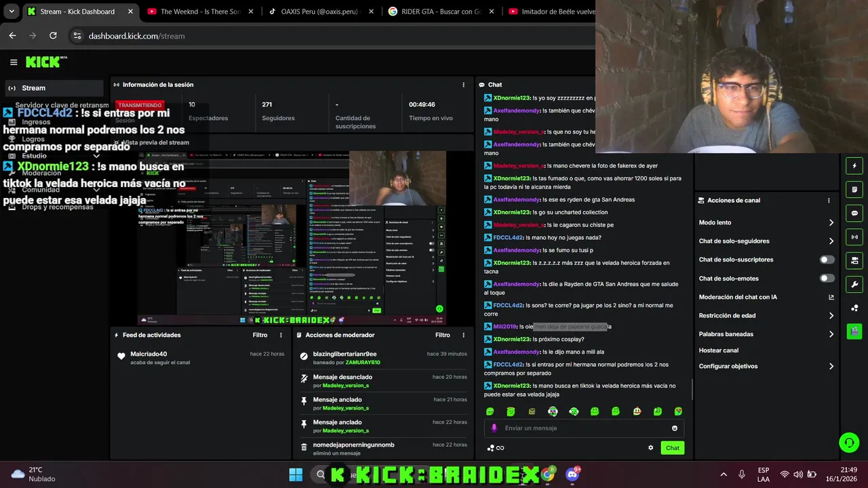Viewport: 868px width, 488px height.
Task: Click Malcriado40 in activity feed
Action: [149, 354]
